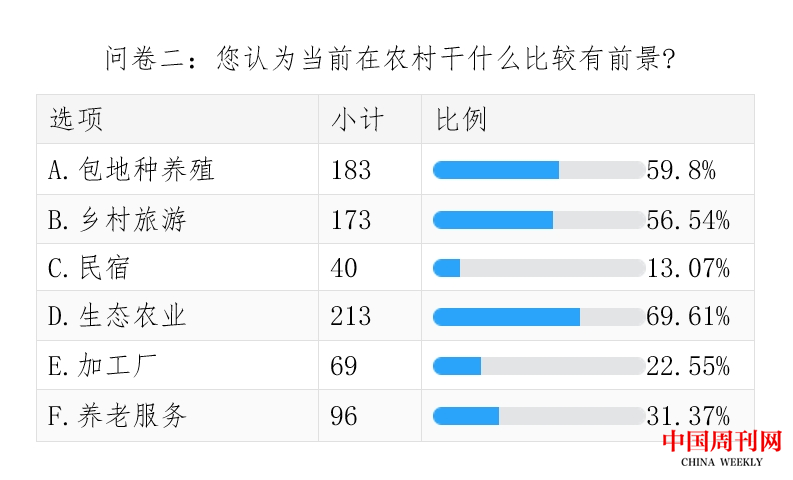
Task: Click the 31.37% progress bar
Action: click(x=538, y=416)
